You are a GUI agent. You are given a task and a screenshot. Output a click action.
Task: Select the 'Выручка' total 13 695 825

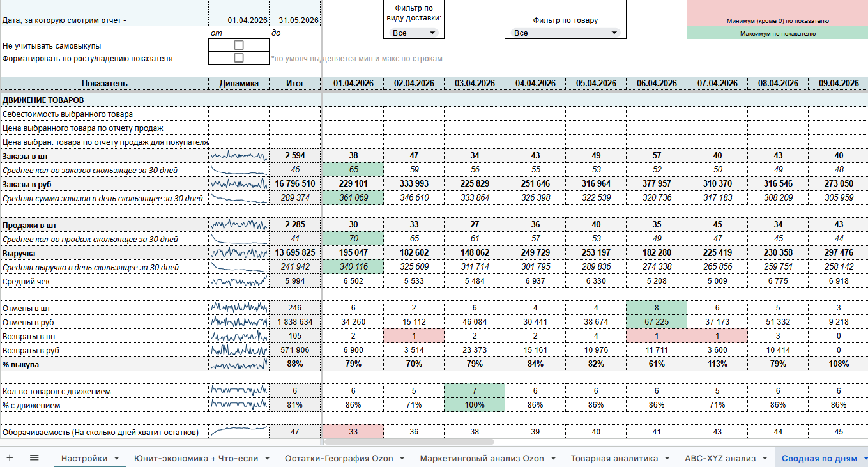pyautogui.click(x=294, y=253)
